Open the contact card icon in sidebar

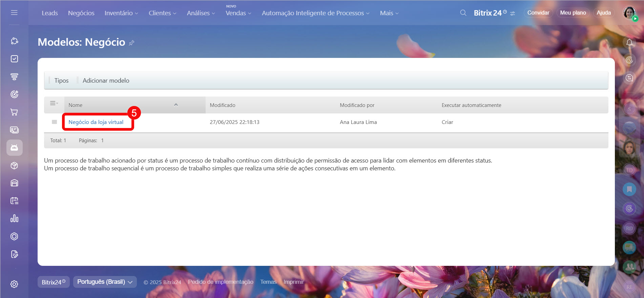coord(14,130)
